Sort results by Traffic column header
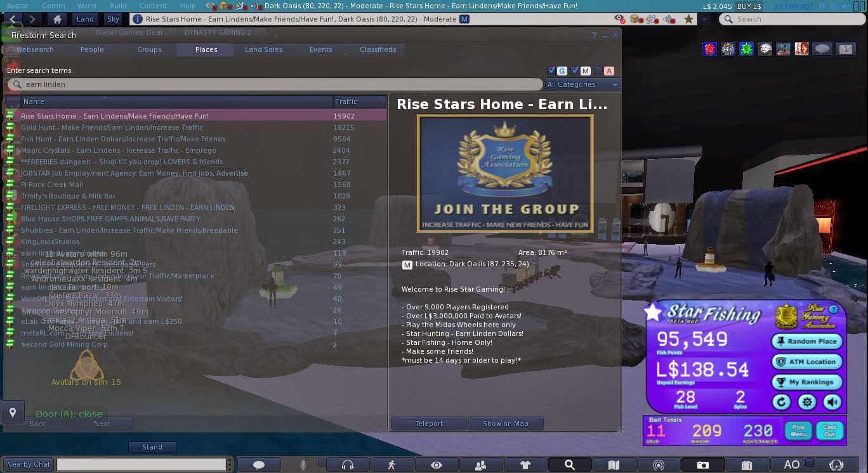The width and height of the screenshot is (868, 473). (359, 101)
